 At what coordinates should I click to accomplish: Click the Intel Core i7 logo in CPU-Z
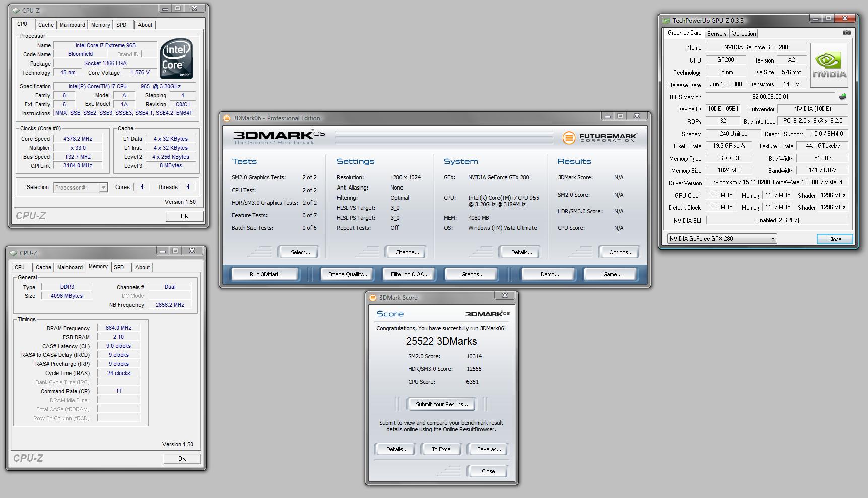point(177,58)
